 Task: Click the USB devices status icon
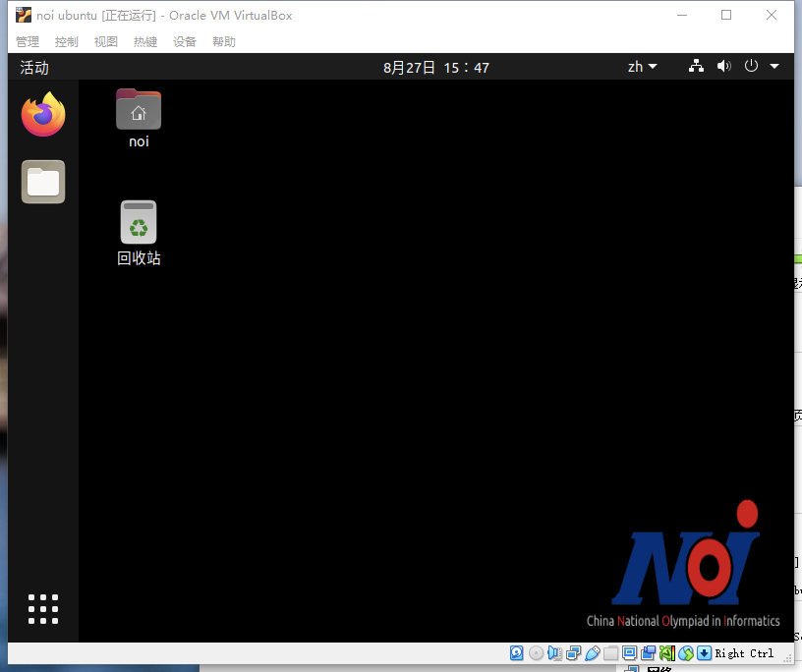click(592, 653)
